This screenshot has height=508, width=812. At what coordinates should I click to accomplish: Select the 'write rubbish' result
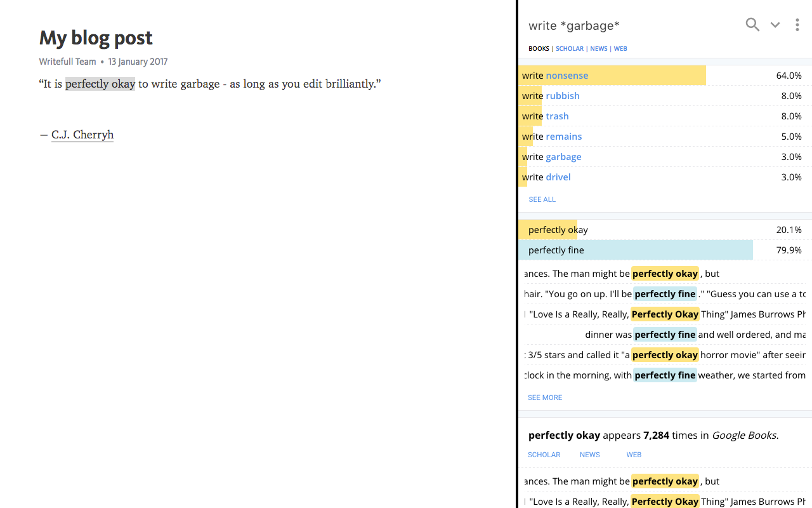click(665, 96)
